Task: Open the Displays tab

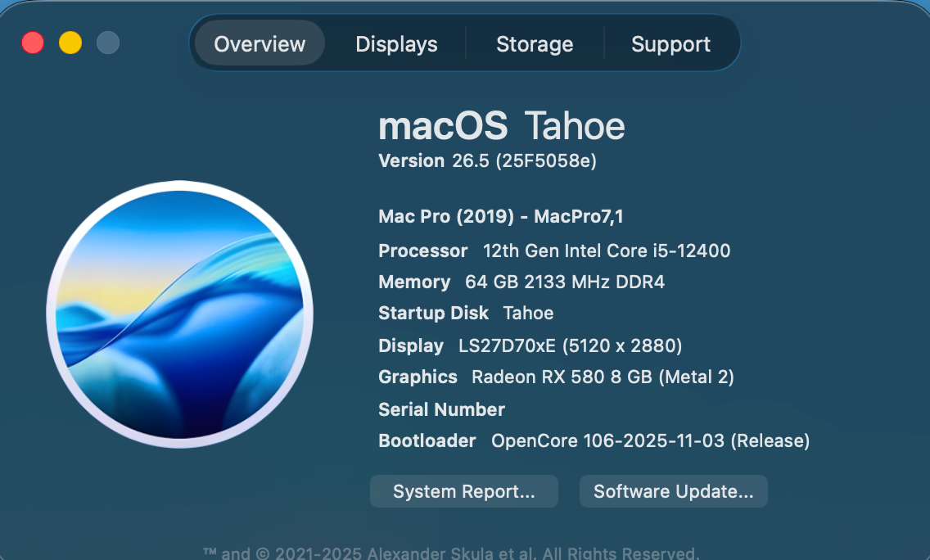Action: click(x=396, y=43)
